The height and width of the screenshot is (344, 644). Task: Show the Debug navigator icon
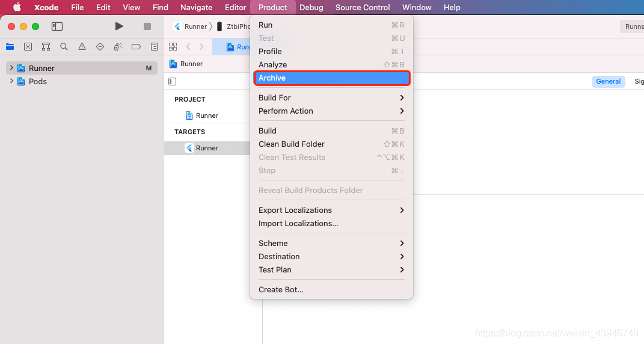tap(118, 47)
